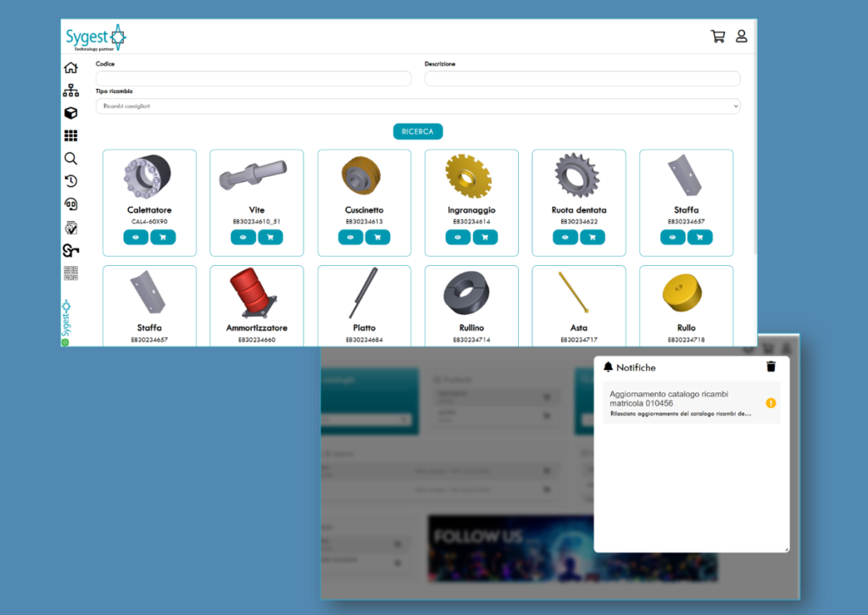Click the Descrizione input field

[x=582, y=79]
